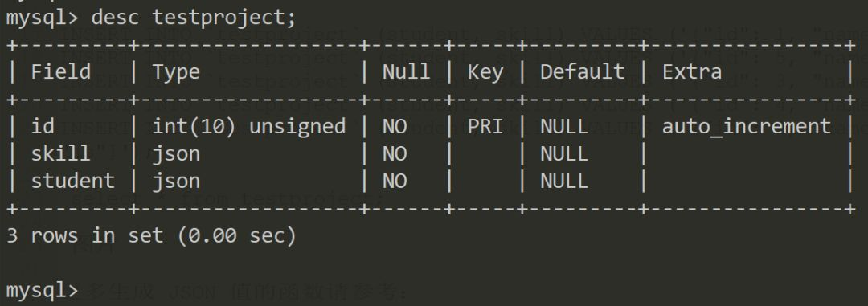Click the Default column header
Image resolution: width=868 pixels, height=306 pixels.
583,72
